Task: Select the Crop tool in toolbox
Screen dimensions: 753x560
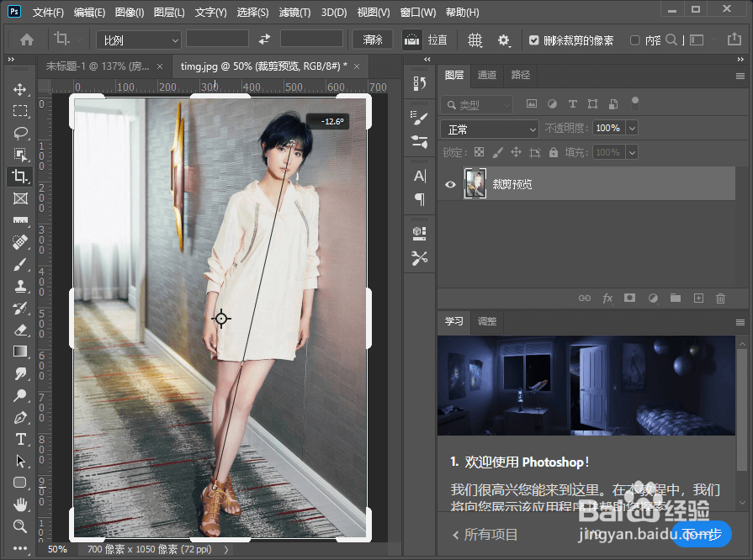Action: 19,176
